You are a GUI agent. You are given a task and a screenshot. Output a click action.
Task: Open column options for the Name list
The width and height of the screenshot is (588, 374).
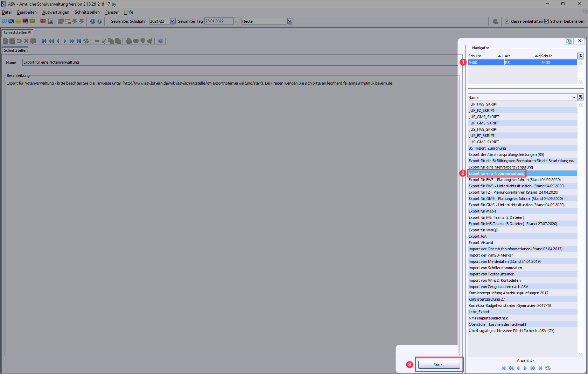point(580,98)
